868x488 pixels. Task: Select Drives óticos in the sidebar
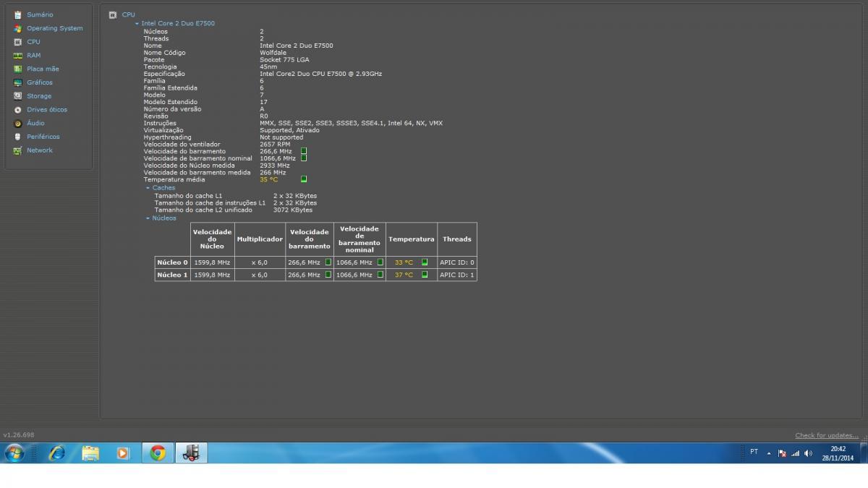[47, 110]
